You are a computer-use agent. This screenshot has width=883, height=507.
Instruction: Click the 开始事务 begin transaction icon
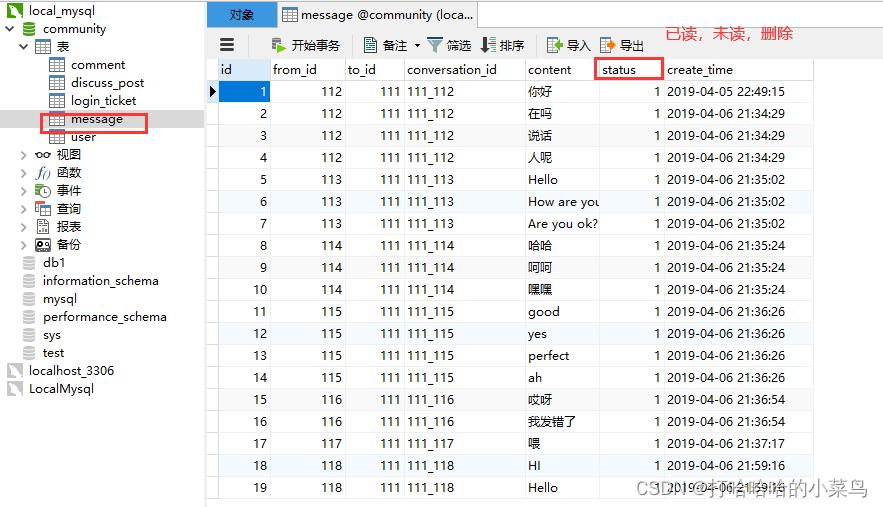tap(278, 45)
